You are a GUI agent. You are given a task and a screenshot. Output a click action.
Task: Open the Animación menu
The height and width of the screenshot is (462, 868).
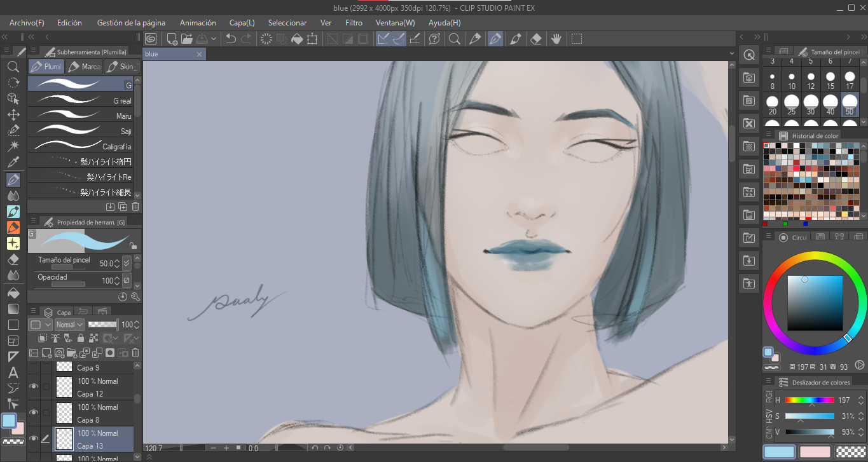coord(198,23)
